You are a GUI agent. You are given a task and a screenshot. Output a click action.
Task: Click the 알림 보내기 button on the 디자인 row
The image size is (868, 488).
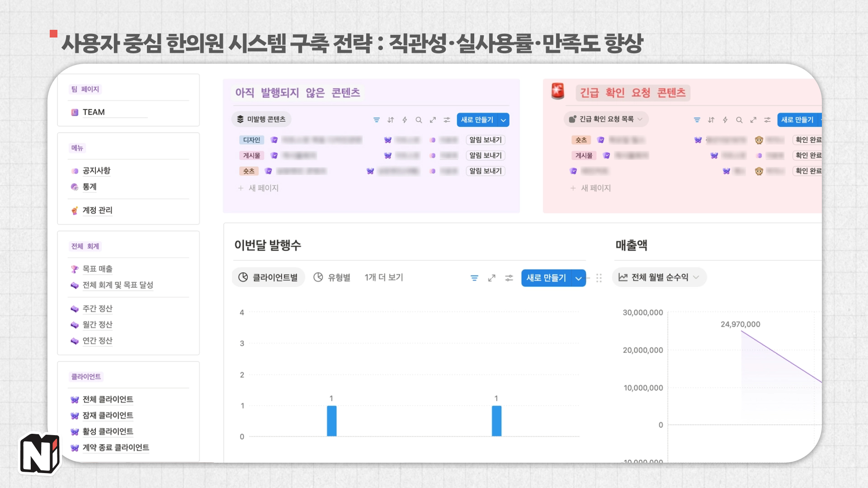pyautogui.click(x=485, y=140)
